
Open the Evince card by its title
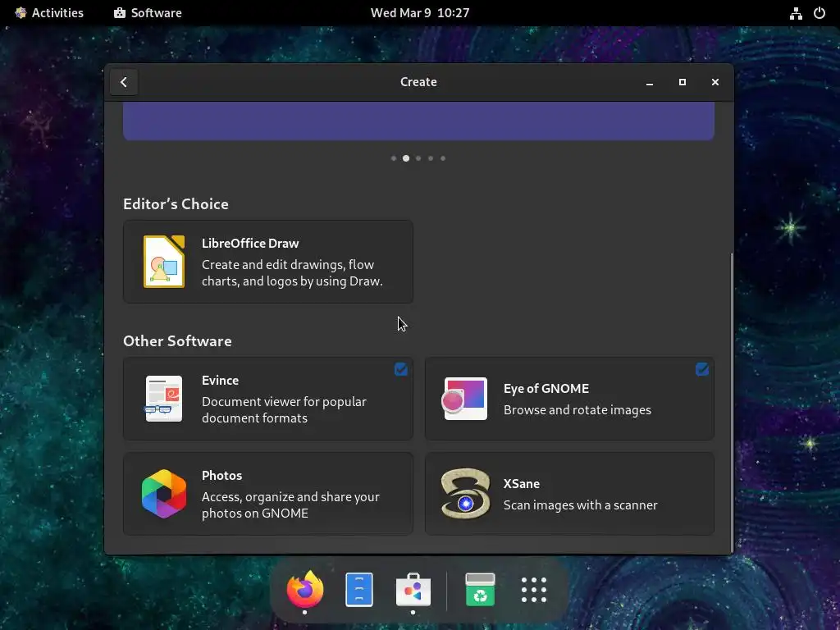tap(220, 381)
